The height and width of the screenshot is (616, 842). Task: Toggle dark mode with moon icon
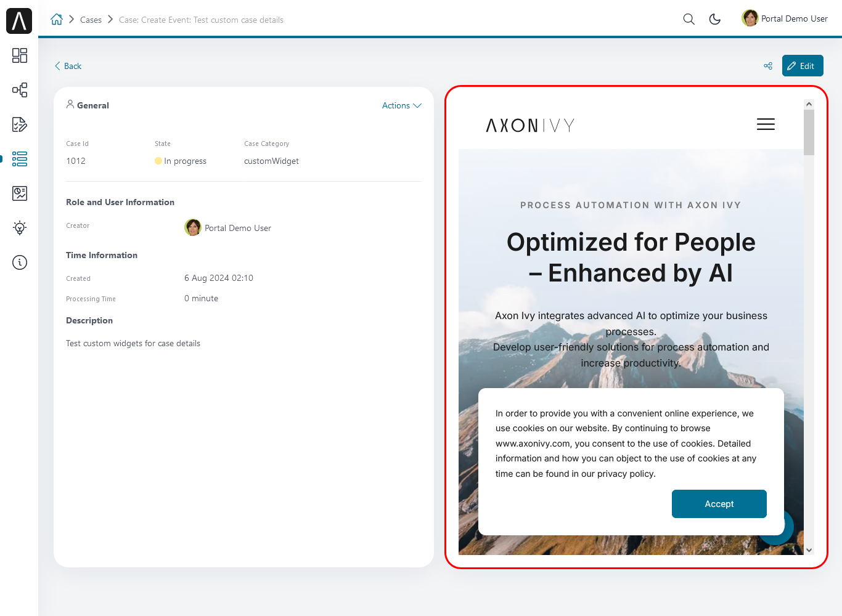click(x=715, y=19)
